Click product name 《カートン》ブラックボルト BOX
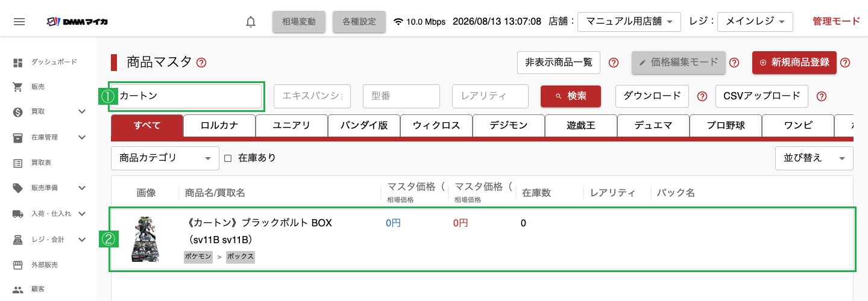Screen dimensions: 868x301 point(257,223)
